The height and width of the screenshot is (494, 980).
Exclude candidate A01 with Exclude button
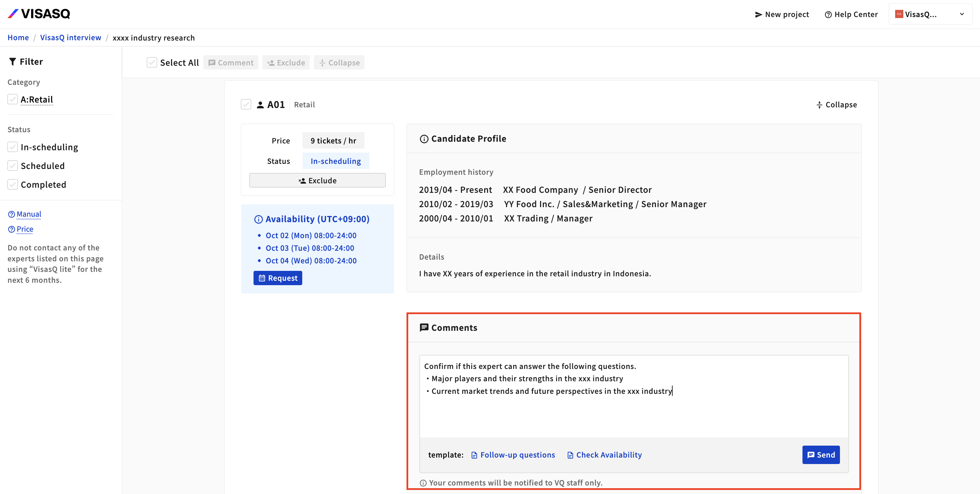pyautogui.click(x=317, y=180)
